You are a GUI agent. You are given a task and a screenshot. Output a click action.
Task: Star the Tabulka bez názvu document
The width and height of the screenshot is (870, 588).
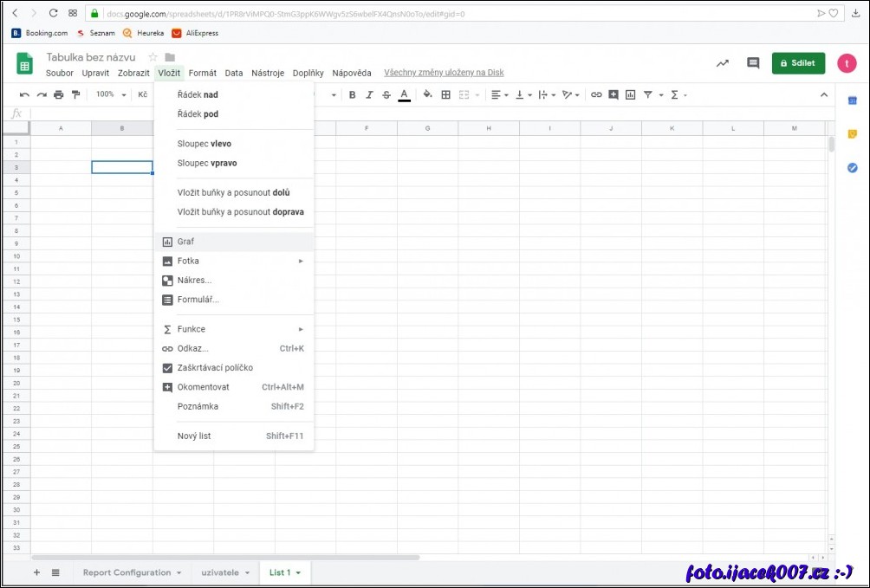[x=153, y=57]
